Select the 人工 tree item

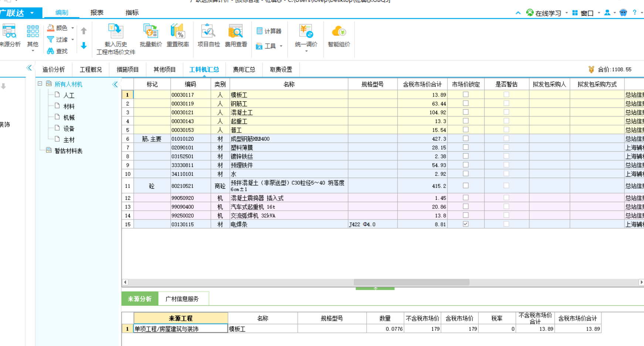69,95
